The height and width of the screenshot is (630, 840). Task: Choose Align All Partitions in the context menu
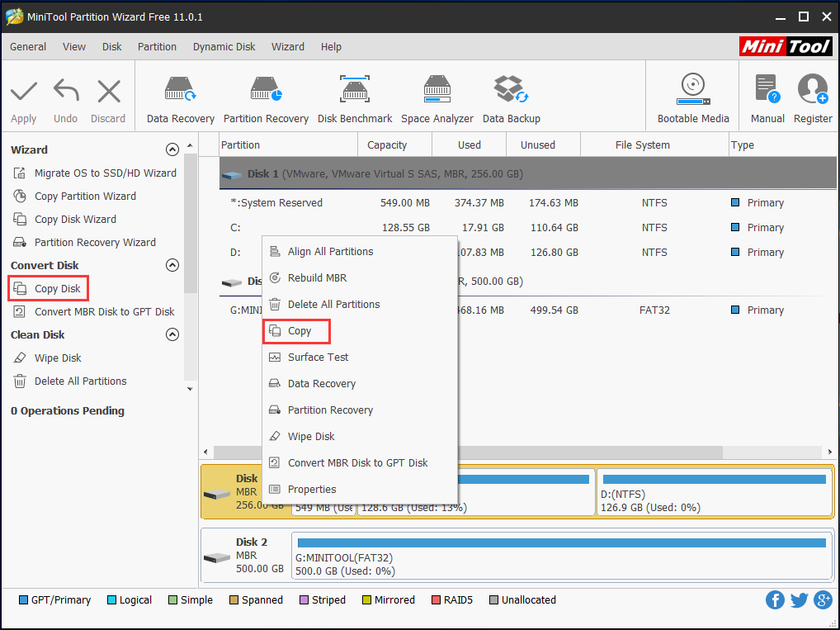360,252
